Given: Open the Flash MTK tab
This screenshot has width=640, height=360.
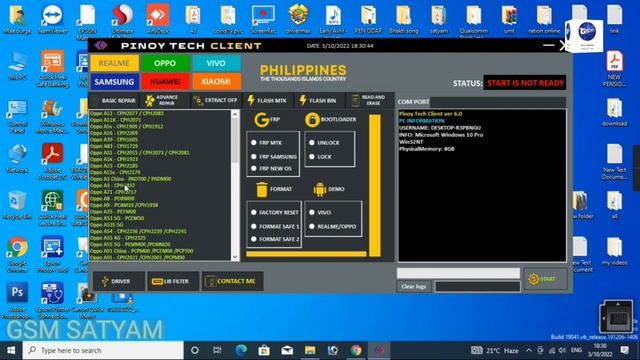Looking at the screenshot, I should (268, 100).
